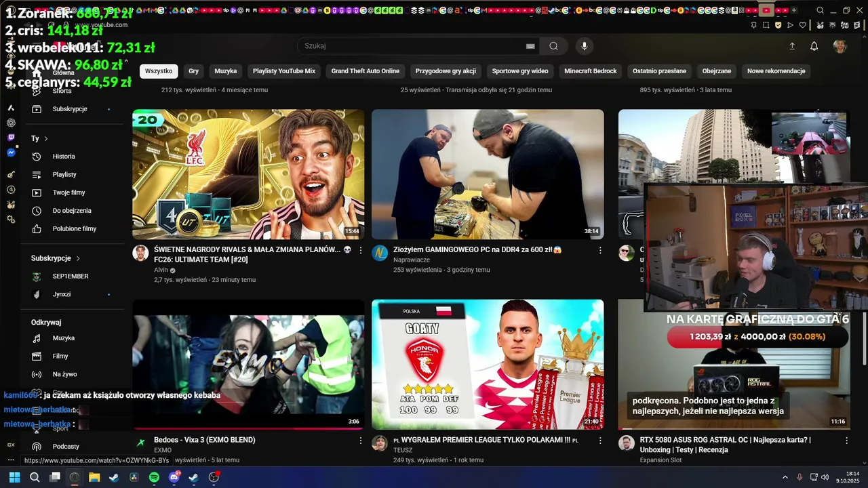Viewport: 868px width, 488px height.
Task: Open Na żywo under Odkrywaj
Action: point(73,374)
